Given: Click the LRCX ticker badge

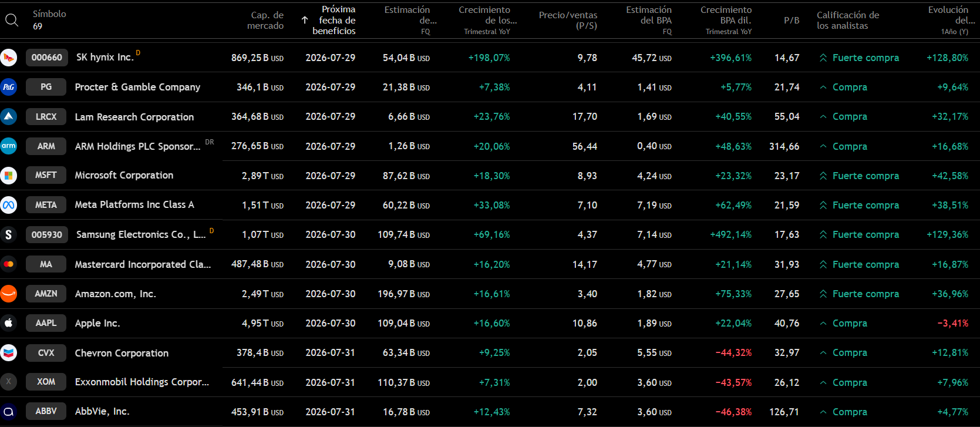Looking at the screenshot, I should [46, 116].
